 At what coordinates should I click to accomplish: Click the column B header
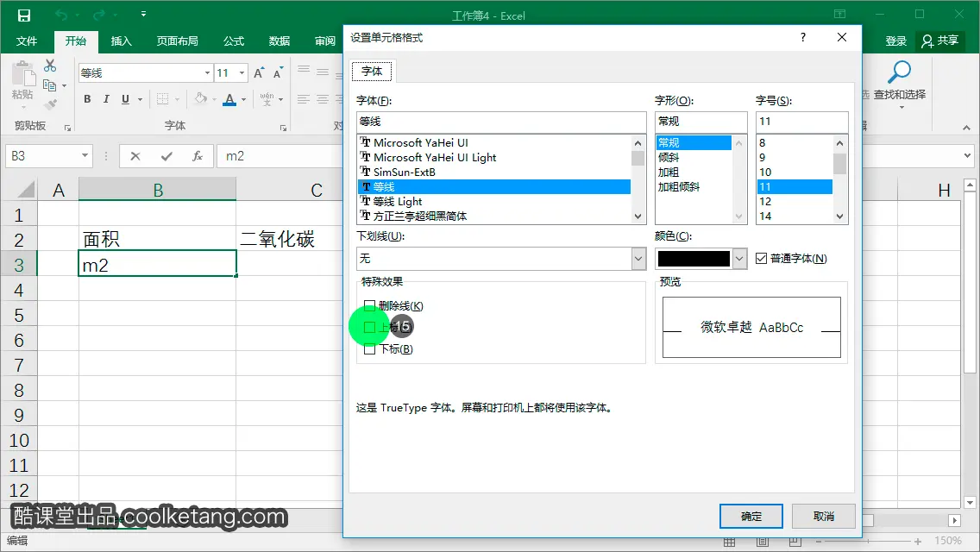click(x=158, y=190)
